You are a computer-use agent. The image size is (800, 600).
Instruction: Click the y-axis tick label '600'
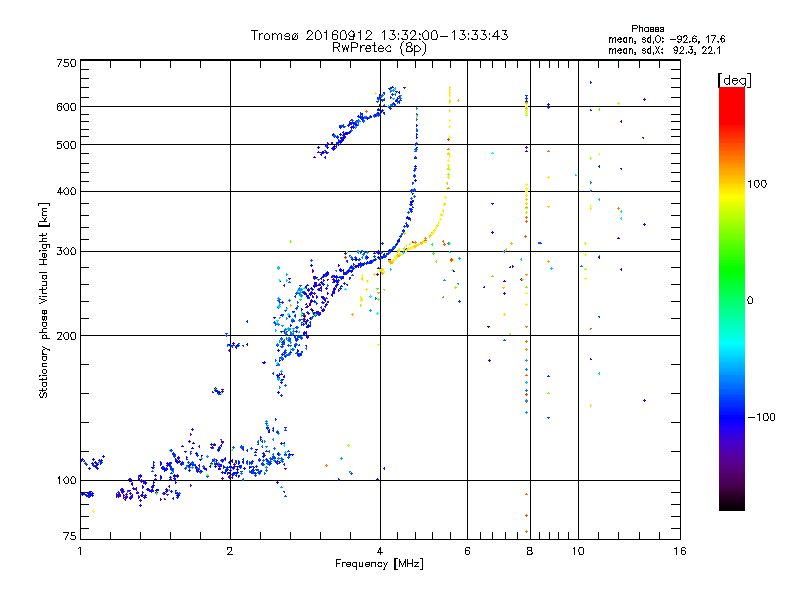point(67,107)
